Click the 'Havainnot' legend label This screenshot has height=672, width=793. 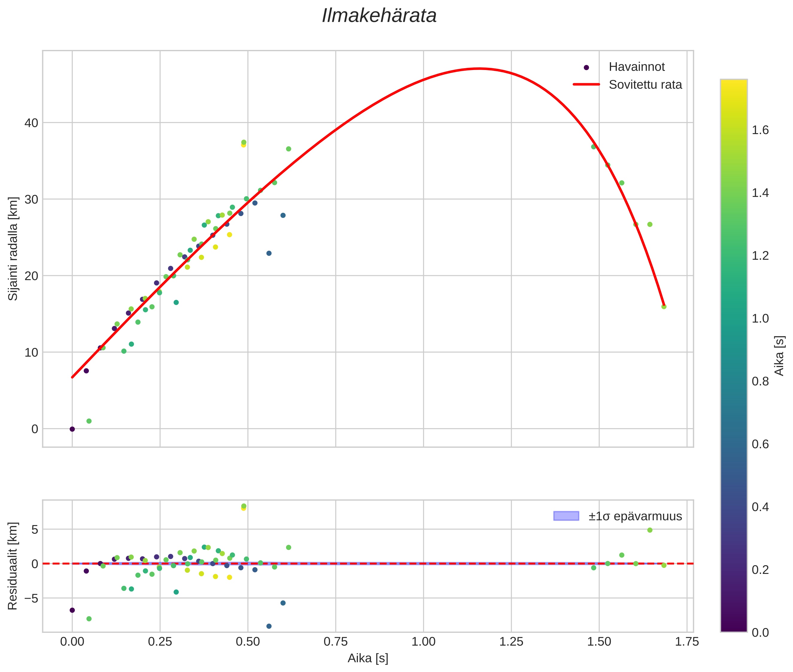[636, 67]
